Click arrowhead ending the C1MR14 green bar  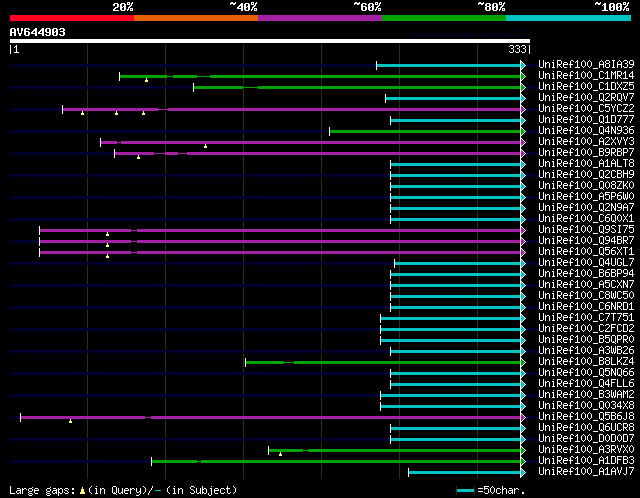[523, 76]
